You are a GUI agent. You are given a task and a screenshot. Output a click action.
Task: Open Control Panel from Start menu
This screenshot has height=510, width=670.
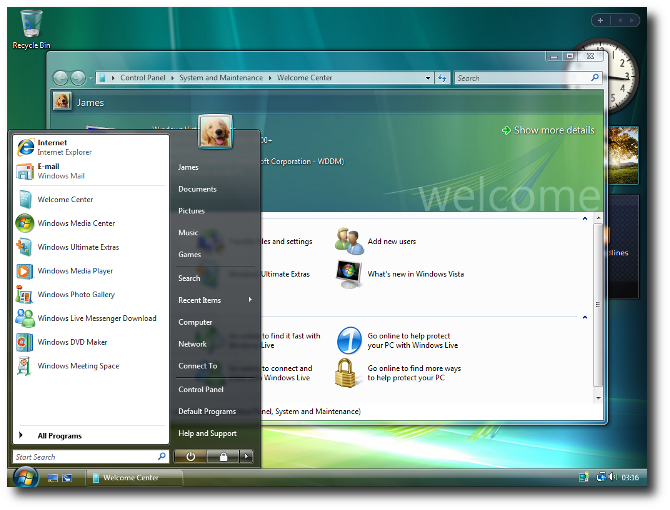pos(201,389)
